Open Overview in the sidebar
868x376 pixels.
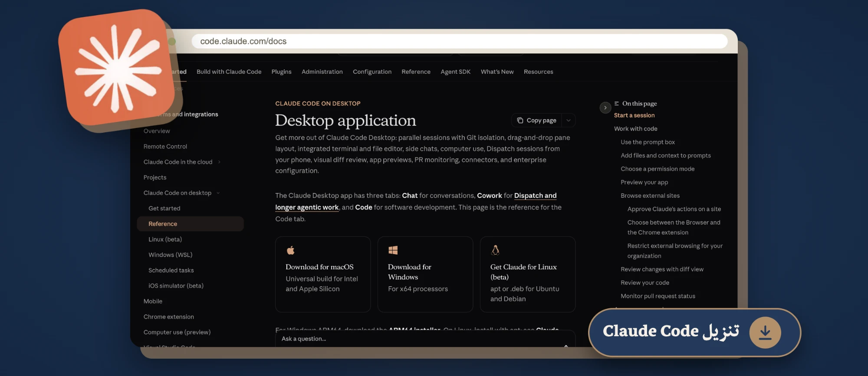(x=157, y=131)
